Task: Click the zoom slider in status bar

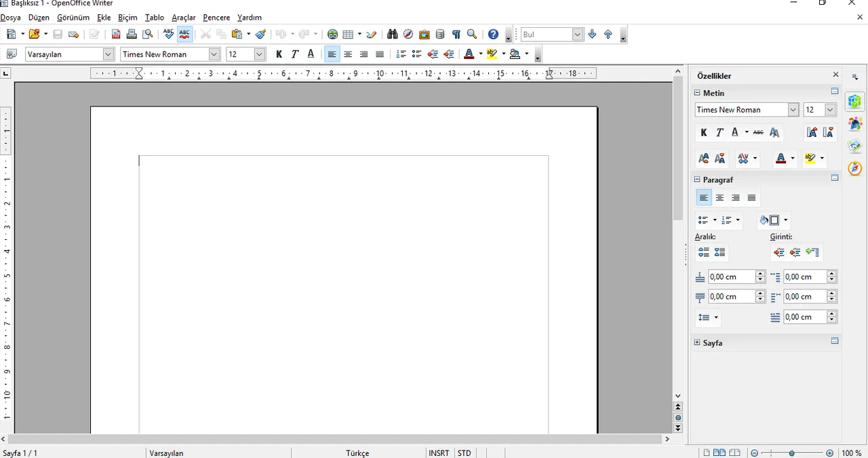Action: pyautogui.click(x=791, y=453)
